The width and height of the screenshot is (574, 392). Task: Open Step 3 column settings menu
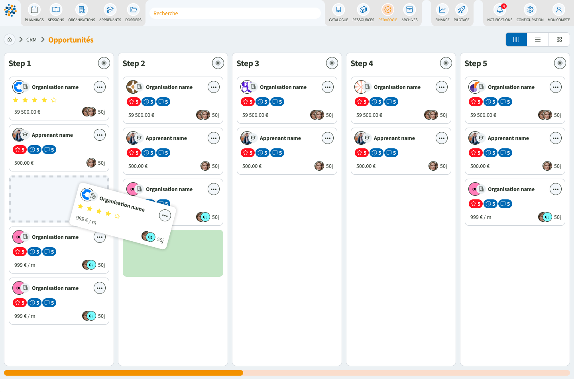tap(332, 63)
